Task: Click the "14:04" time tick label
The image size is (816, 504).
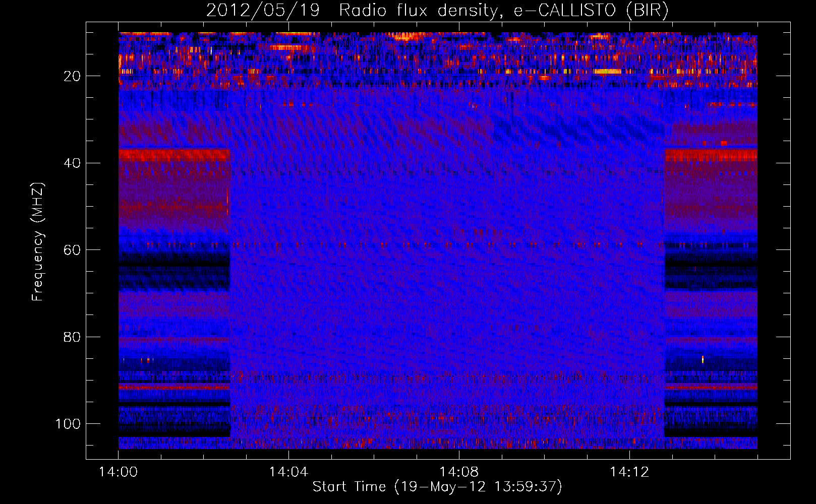Action: point(288,472)
